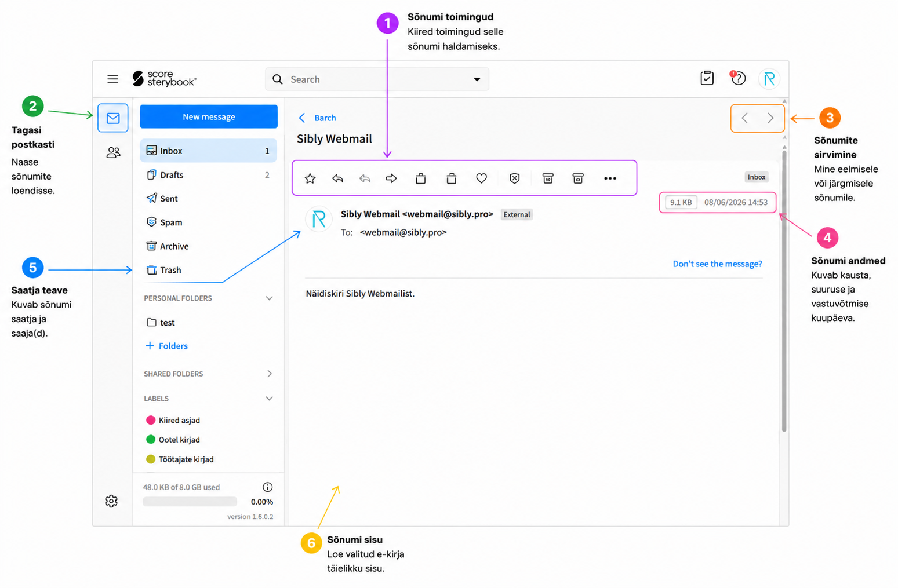Switch to the Mail envelope view
The image size is (898, 588).
pos(113,118)
